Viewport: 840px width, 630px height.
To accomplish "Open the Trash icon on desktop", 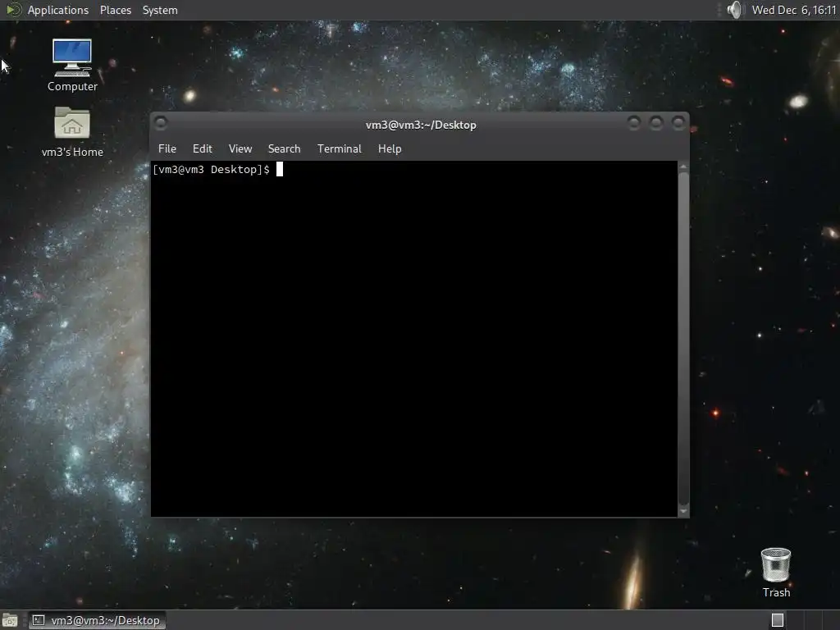I will pos(776,572).
